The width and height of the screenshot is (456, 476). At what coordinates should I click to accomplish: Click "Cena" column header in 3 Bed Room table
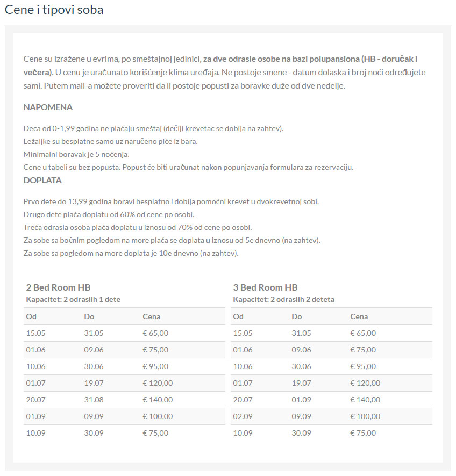[x=359, y=316]
